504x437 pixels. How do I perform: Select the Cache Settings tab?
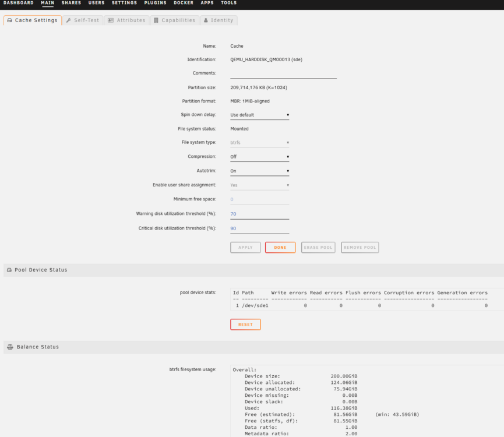[33, 20]
